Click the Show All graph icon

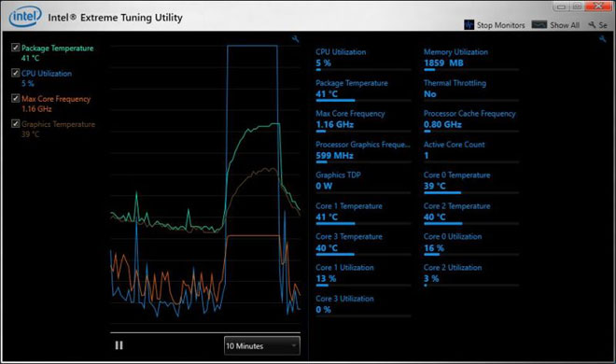pyautogui.click(x=539, y=25)
